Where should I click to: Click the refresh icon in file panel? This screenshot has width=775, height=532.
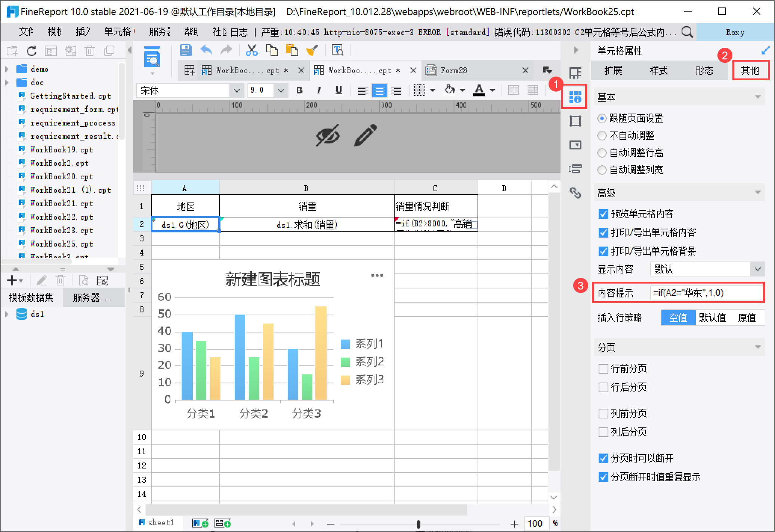coord(31,51)
